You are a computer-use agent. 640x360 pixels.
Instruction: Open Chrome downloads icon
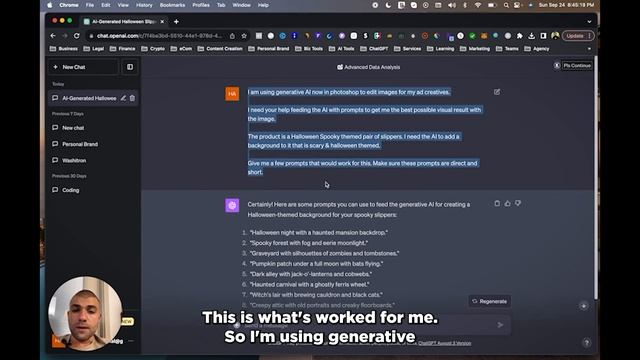tap(531, 36)
